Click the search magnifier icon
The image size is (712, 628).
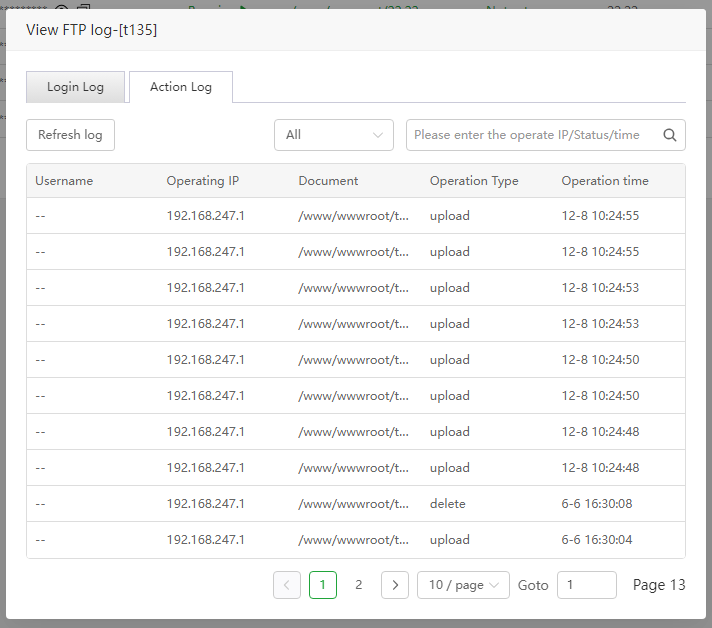coord(670,135)
